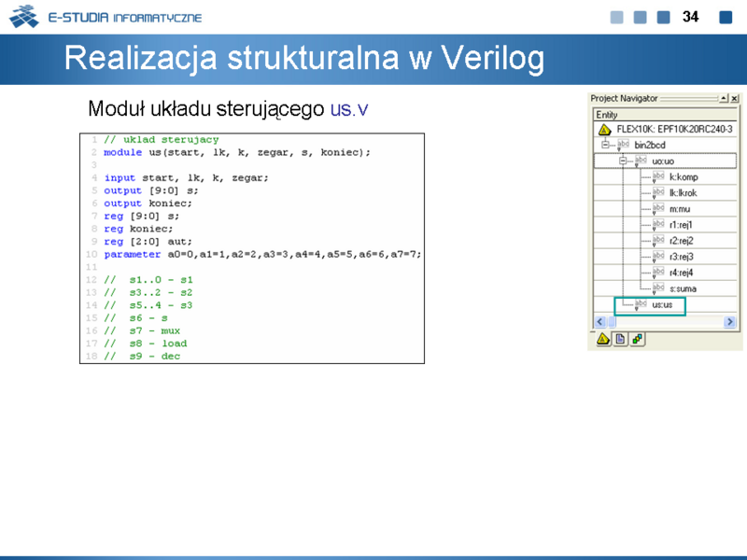Screen dimensions: 747x560
Task: Click the abc icon beside r2:rej2
Action: coord(658,241)
